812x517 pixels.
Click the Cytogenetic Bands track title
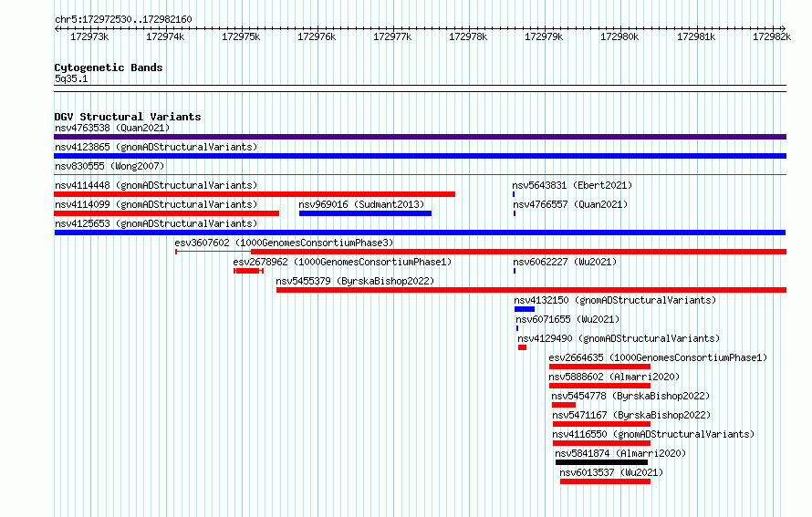pyautogui.click(x=109, y=67)
